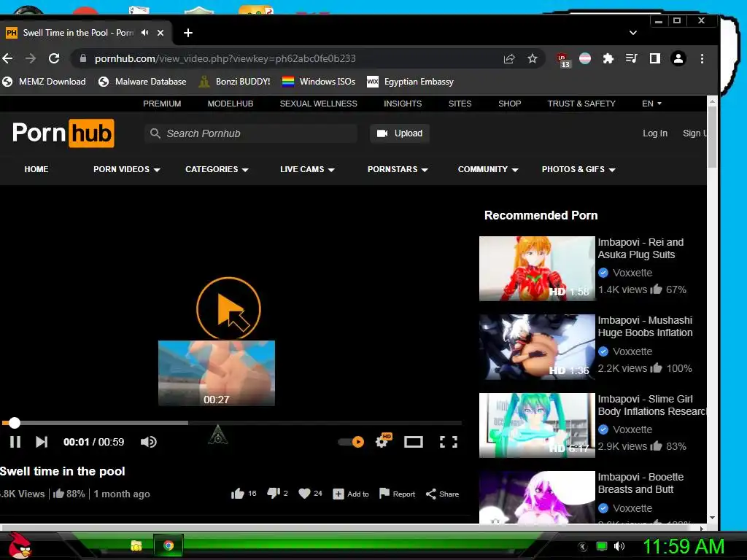This screenshot has height=560, width=747.
Task: Favorite the video with the heart icon
Action: 310,494
